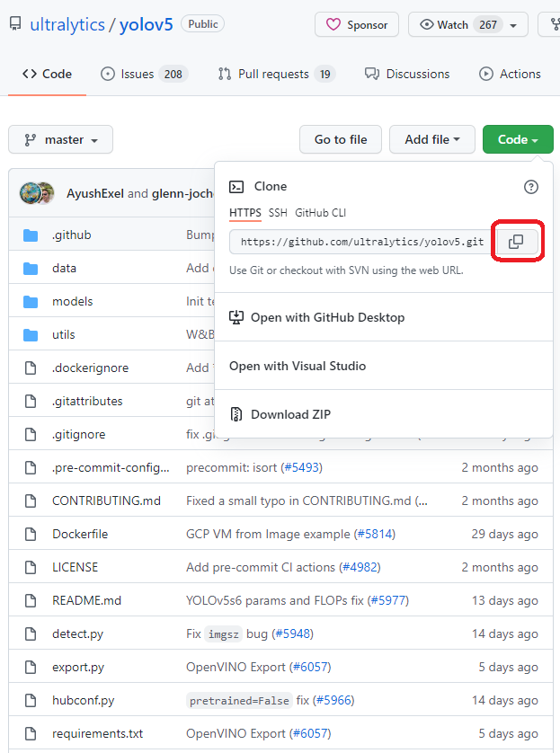Click the utils folder icon
560x753 pixels.
(31, 335)
